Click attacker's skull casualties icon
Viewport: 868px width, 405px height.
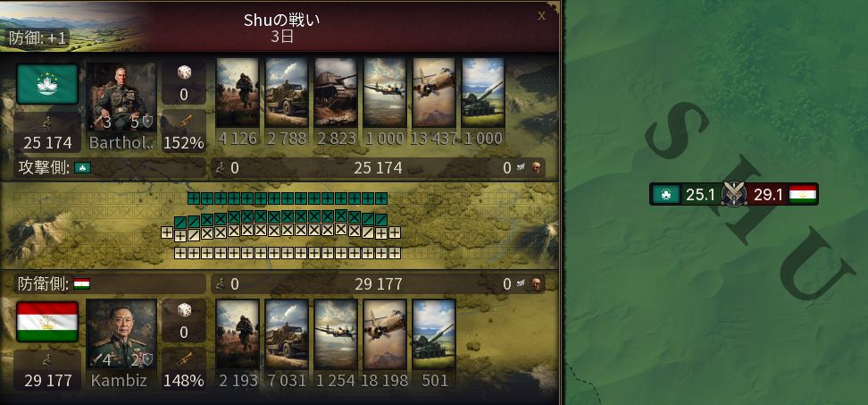tap(536, 168)
